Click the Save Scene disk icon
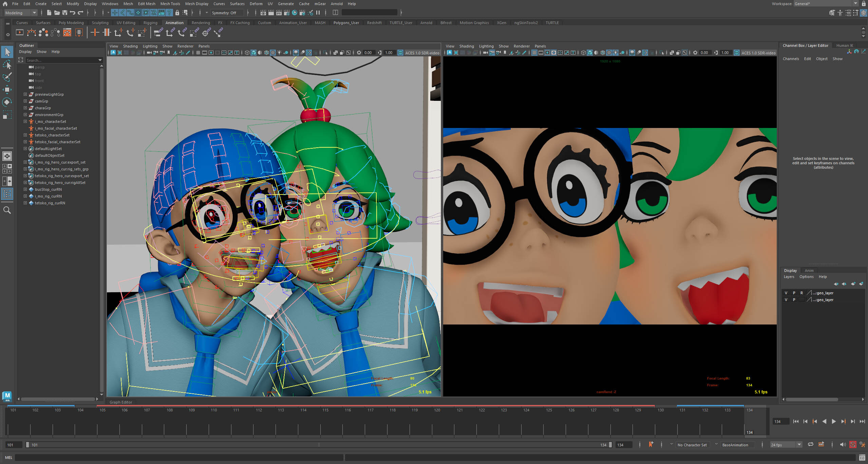Viewport: 868px width, 464px height. [64, 13]
